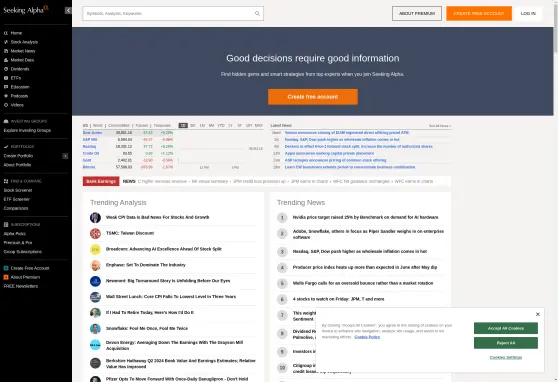
Task: Collapse the sidebar with the arrow icon
Action: (x=68, y=11)
